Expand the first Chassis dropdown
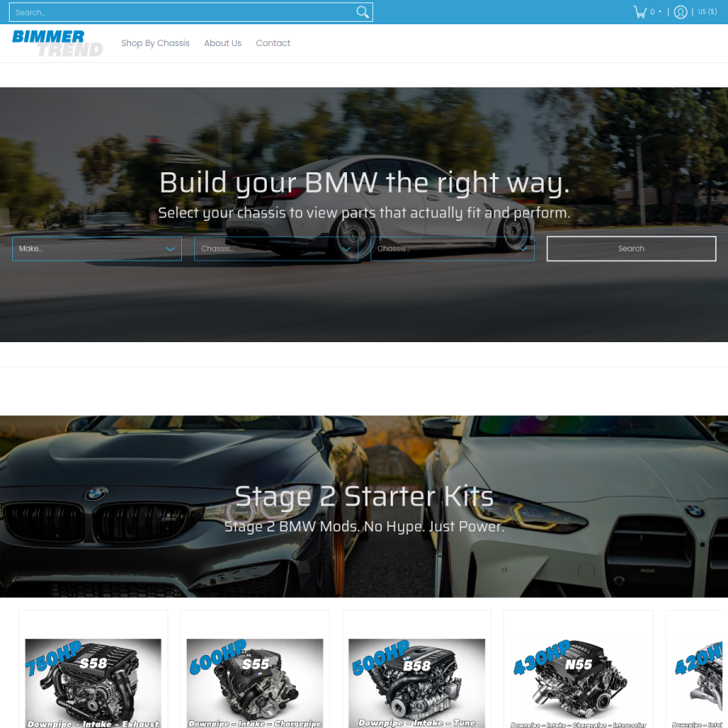This screenshot has height=728, width=728. pos(277,249)
